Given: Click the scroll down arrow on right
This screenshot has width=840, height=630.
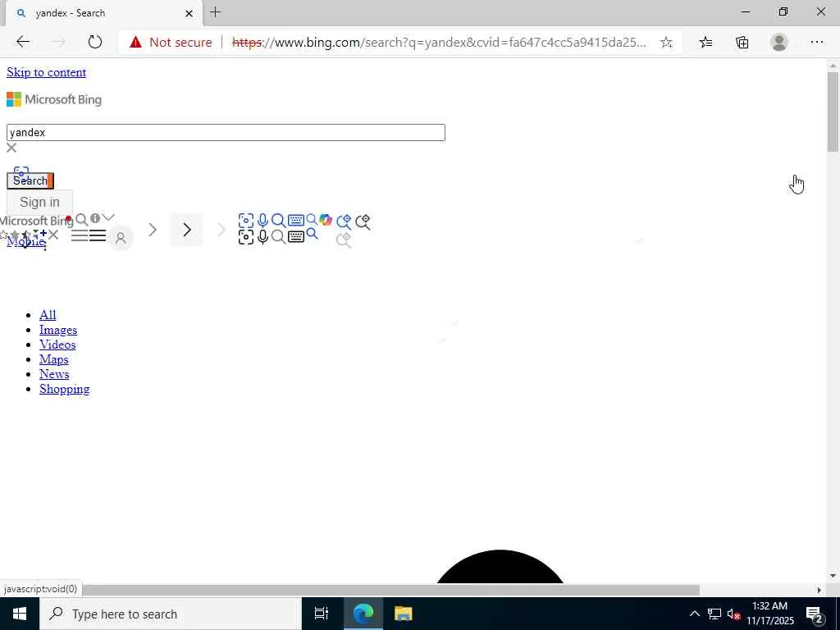Looking at the screenshot, I should pos(833,577).
